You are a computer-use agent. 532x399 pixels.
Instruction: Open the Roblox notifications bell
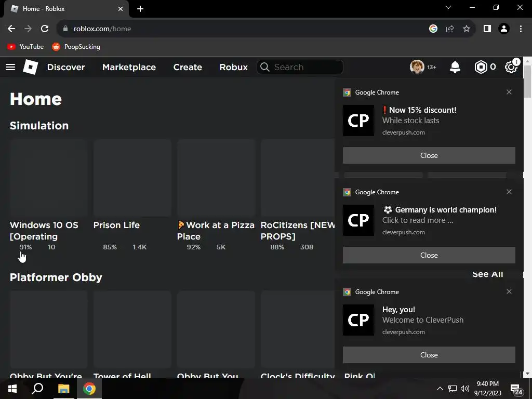click(455, 67)
